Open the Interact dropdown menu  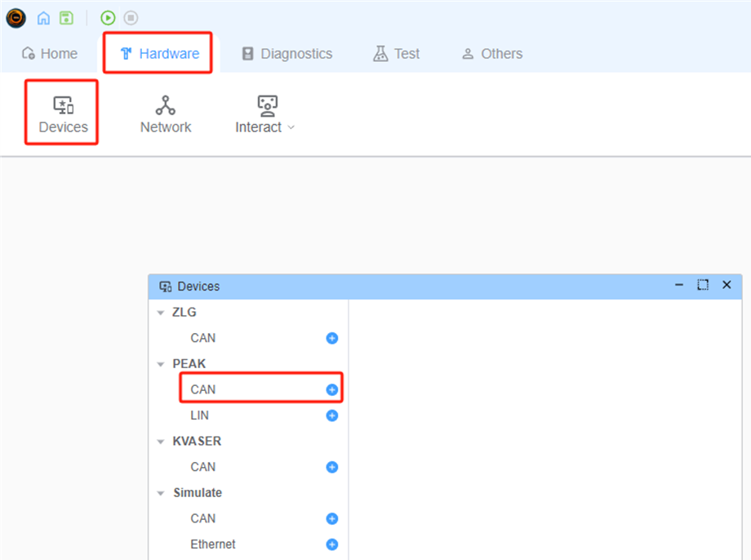pos(265,114)
